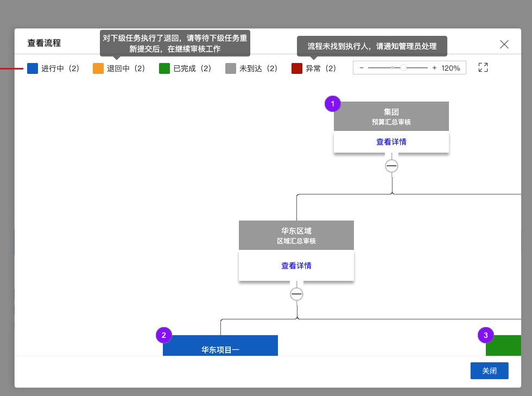Click purple badge number 1

point(333,104)
